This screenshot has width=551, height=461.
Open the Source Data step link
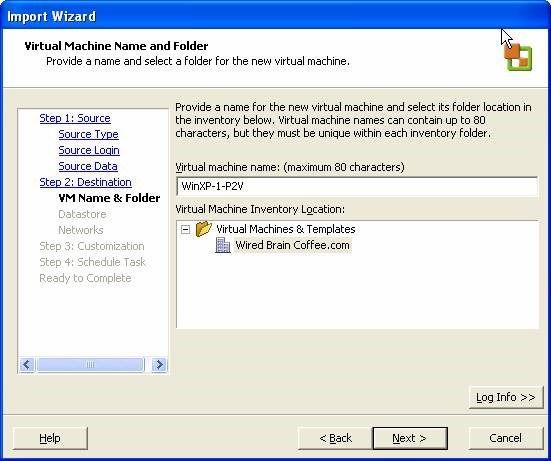[88, 166]
